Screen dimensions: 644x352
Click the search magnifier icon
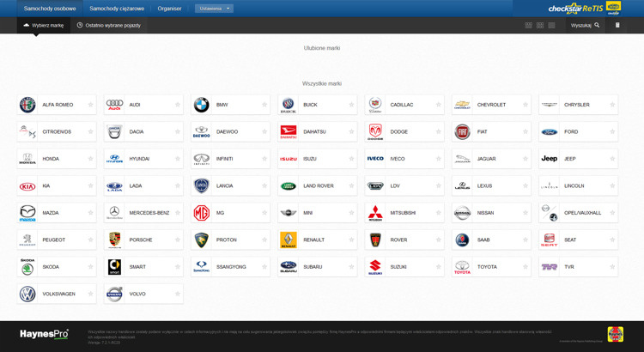coord(597,25)
